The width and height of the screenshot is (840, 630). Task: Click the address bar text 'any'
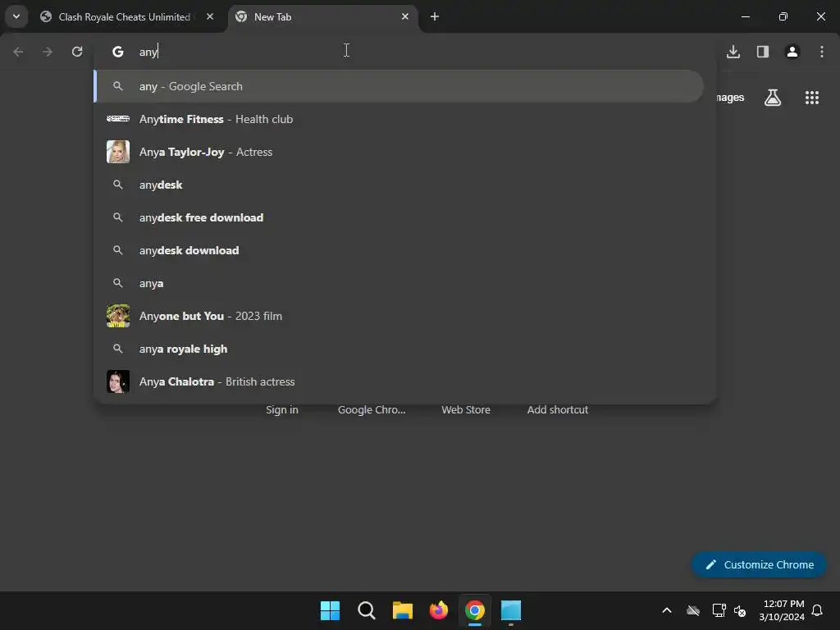(148, 52)
